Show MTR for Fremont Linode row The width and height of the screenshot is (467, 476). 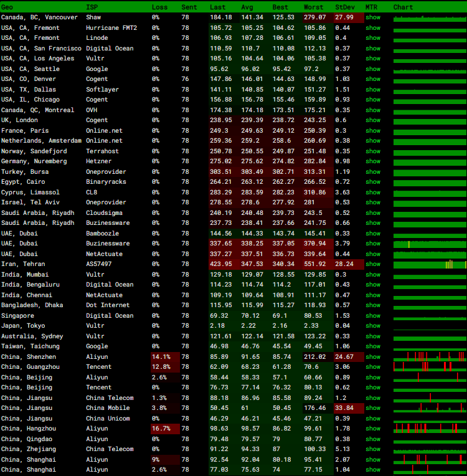click(373, 38)
